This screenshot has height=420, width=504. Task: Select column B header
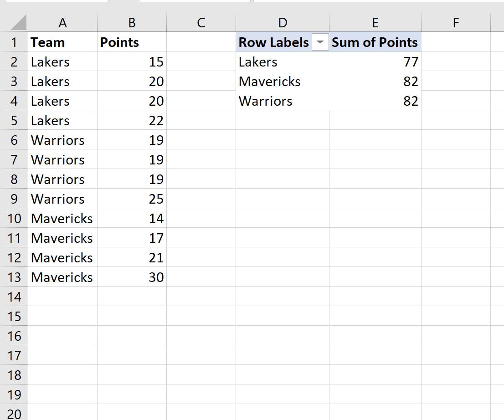pos(132,22)
